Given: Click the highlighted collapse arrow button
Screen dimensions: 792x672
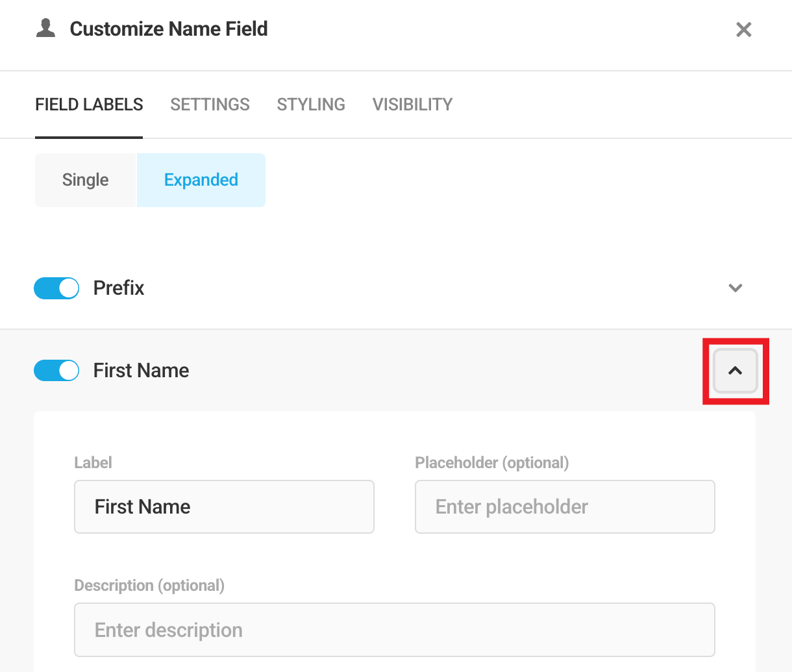Looking at the screenshot, I should tap(735, 371).
